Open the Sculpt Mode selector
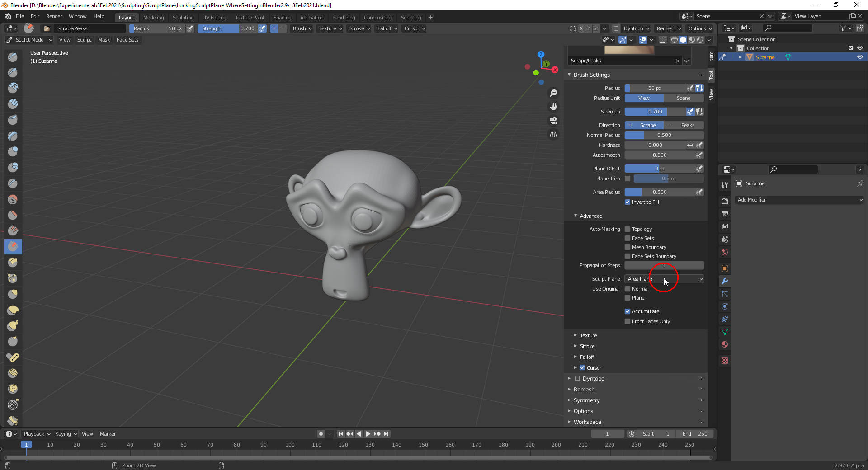This screenshot has width=868, height=470. [29, 40]
